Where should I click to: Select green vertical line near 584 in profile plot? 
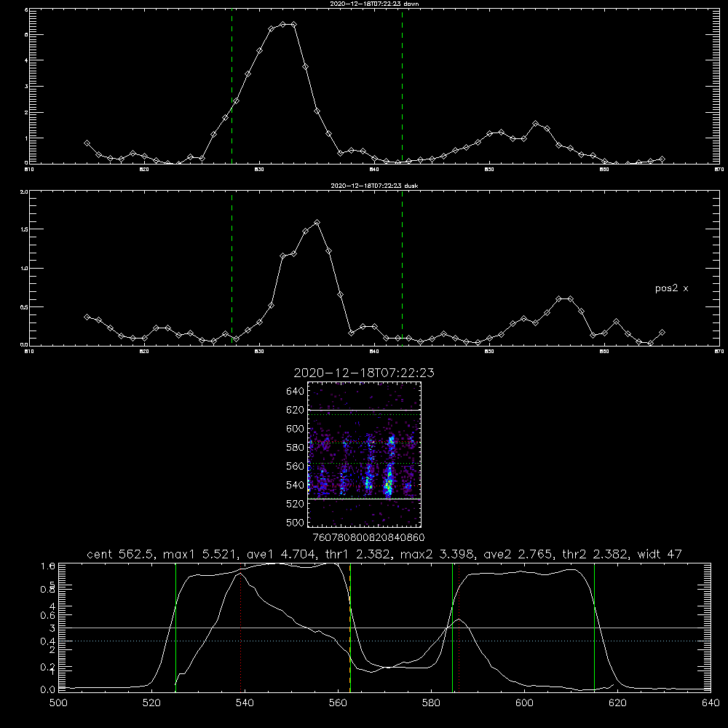click(x=452, y=628)
